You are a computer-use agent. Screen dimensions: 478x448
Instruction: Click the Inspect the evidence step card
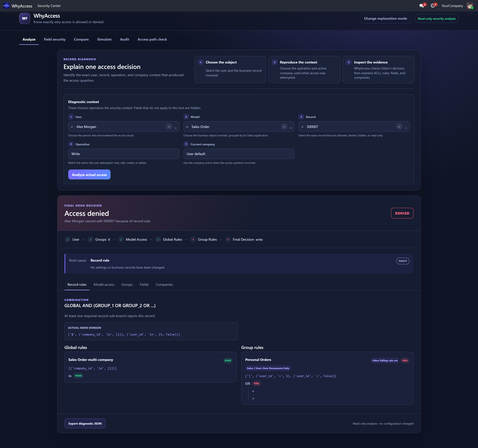tap(378, 70)
